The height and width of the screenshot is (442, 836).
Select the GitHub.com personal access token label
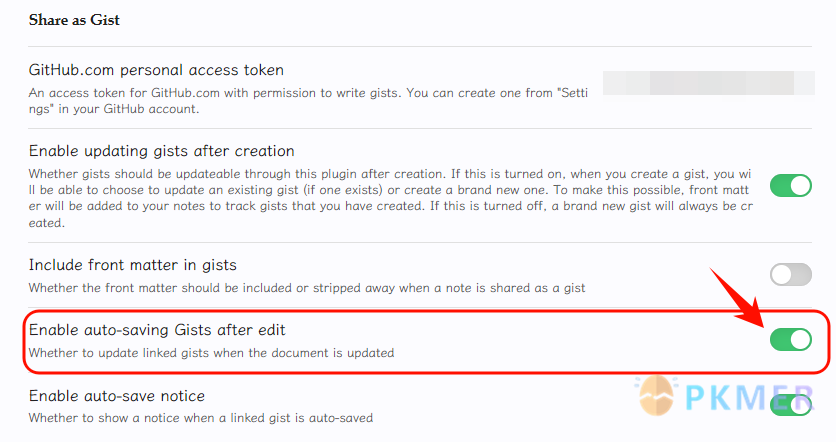[x=156, y=70]
